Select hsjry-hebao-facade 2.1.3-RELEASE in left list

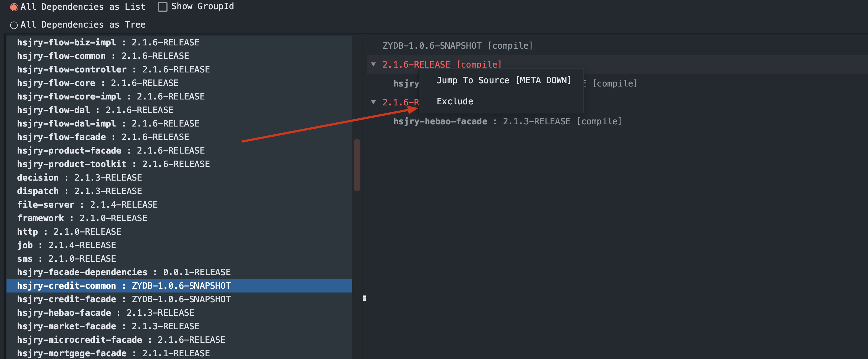106,313
